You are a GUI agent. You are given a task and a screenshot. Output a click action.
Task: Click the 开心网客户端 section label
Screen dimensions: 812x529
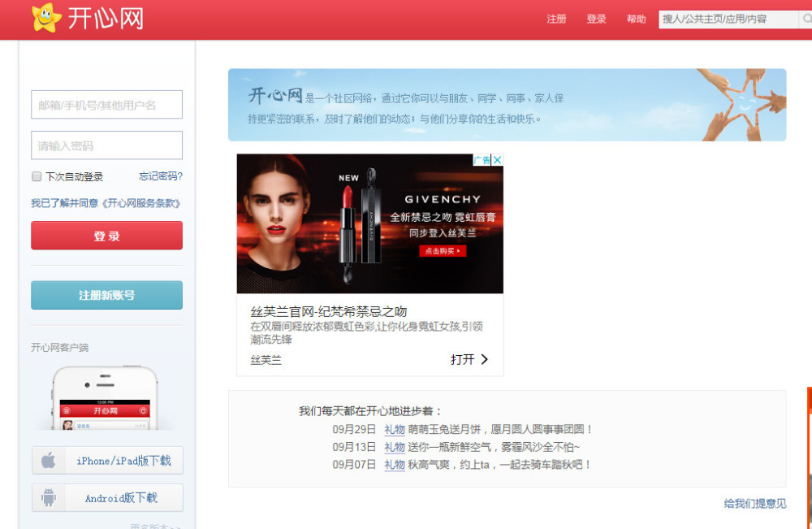point(59,347)
